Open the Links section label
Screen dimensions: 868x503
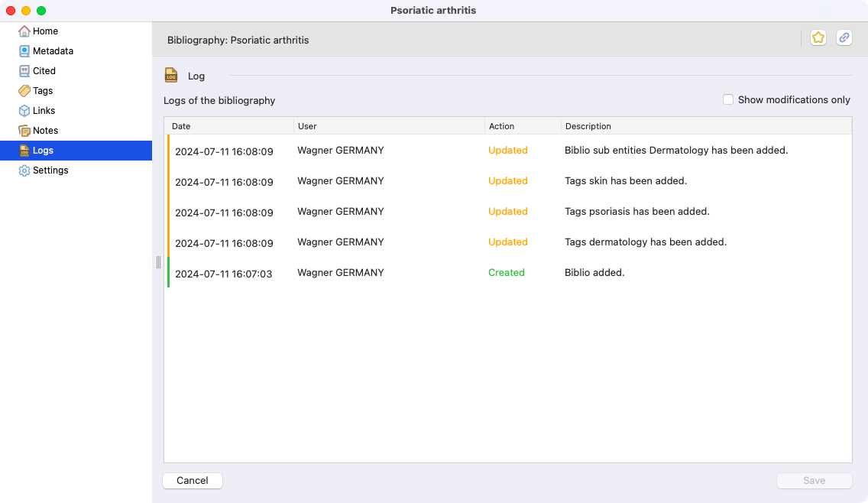click(x=44, y=111)
